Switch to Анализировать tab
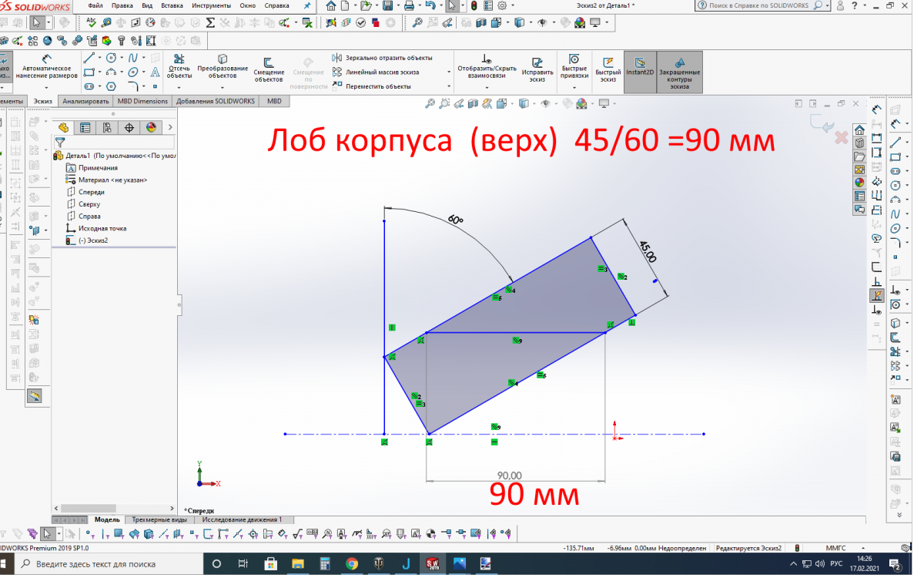 tap(85, 101)
